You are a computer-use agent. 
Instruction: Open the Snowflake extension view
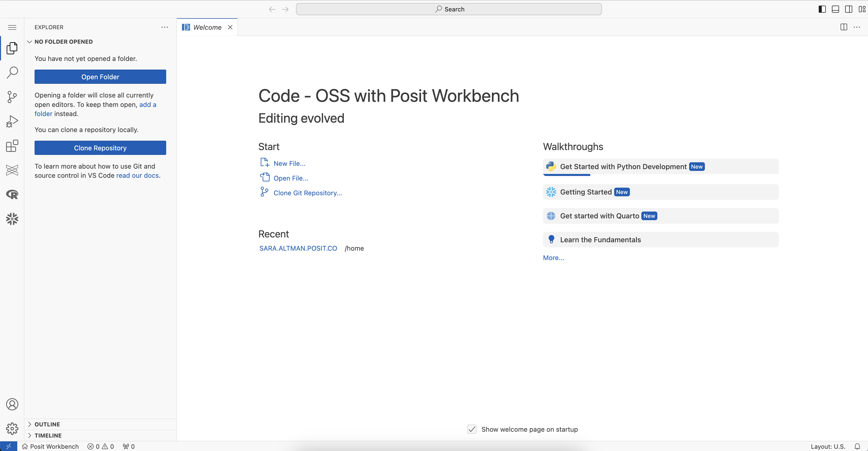click(12, 219)
